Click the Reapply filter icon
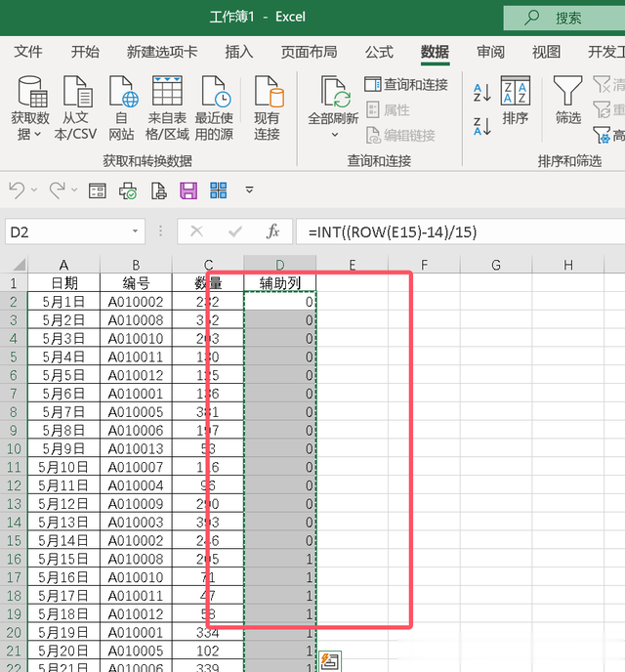 click(602, 109)
